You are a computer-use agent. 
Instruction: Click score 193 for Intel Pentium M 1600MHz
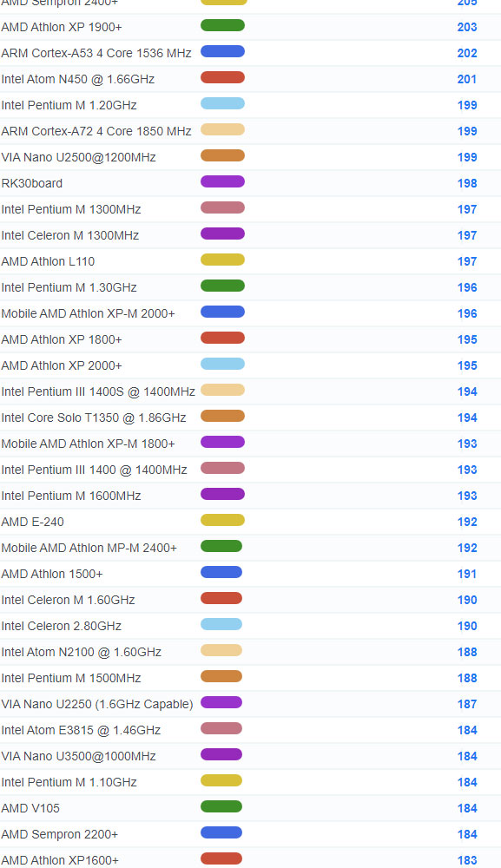467,496
